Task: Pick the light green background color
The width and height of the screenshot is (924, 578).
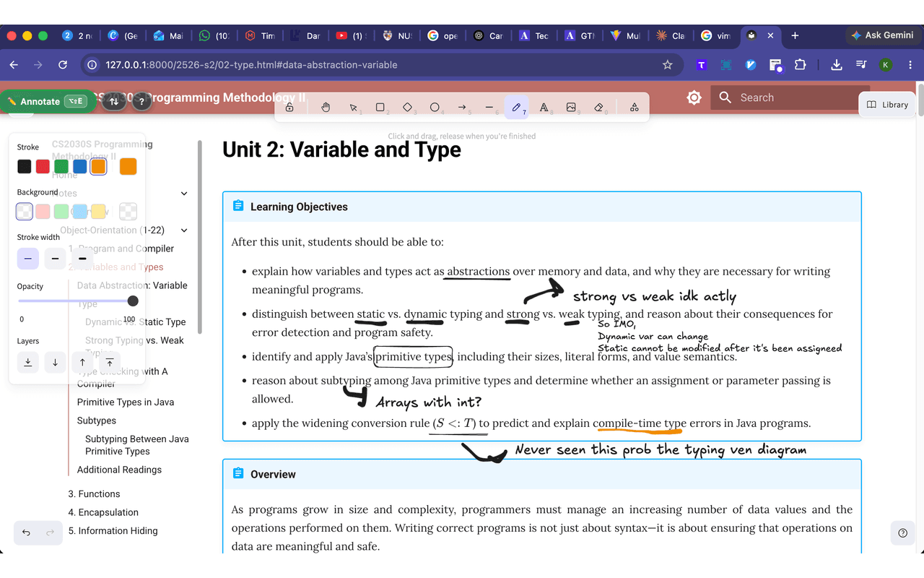Action: (61, 212)
